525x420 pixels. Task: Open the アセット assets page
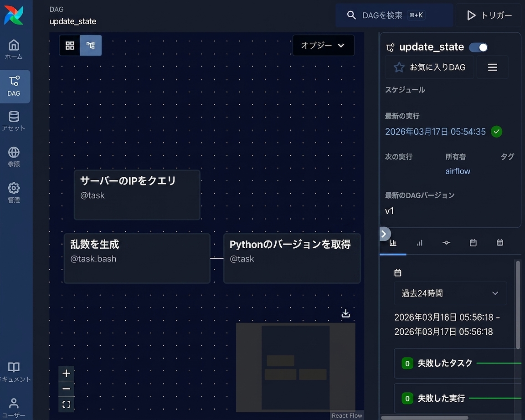(14, 121)
